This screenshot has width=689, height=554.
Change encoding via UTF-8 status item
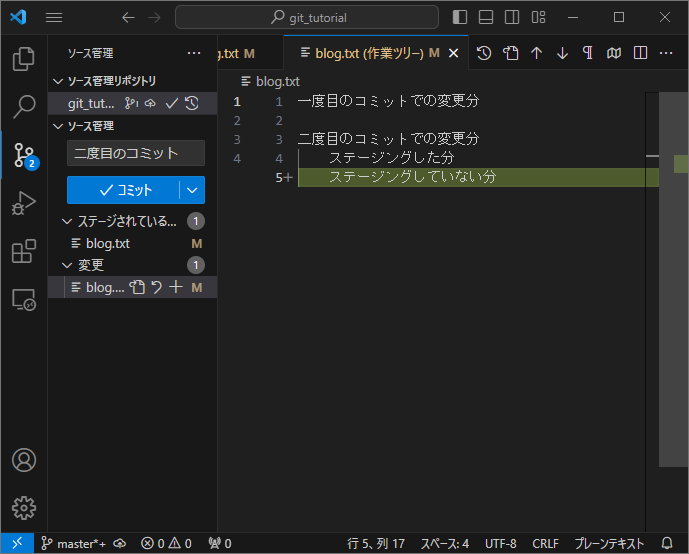click(x=500, y=543)
